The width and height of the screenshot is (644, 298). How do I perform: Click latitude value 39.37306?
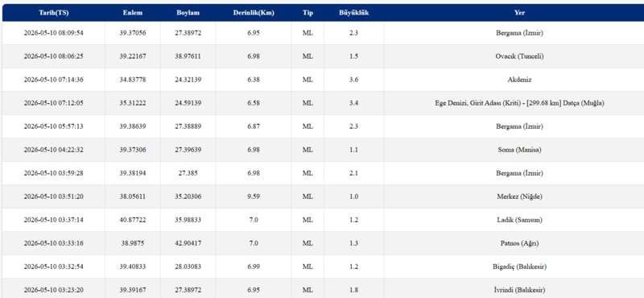(133, 150)
